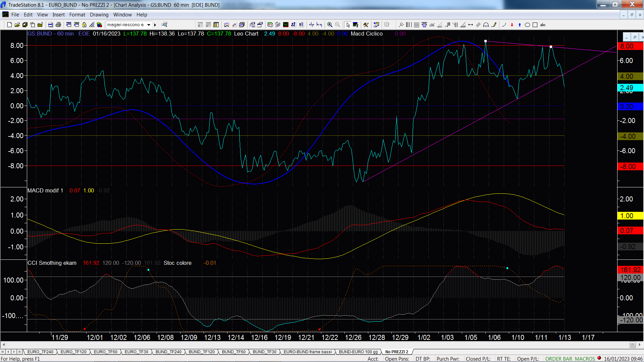The image size is (644, 362).
Task: Create a new document with the blank page icon
Action: tap(9, 25)
